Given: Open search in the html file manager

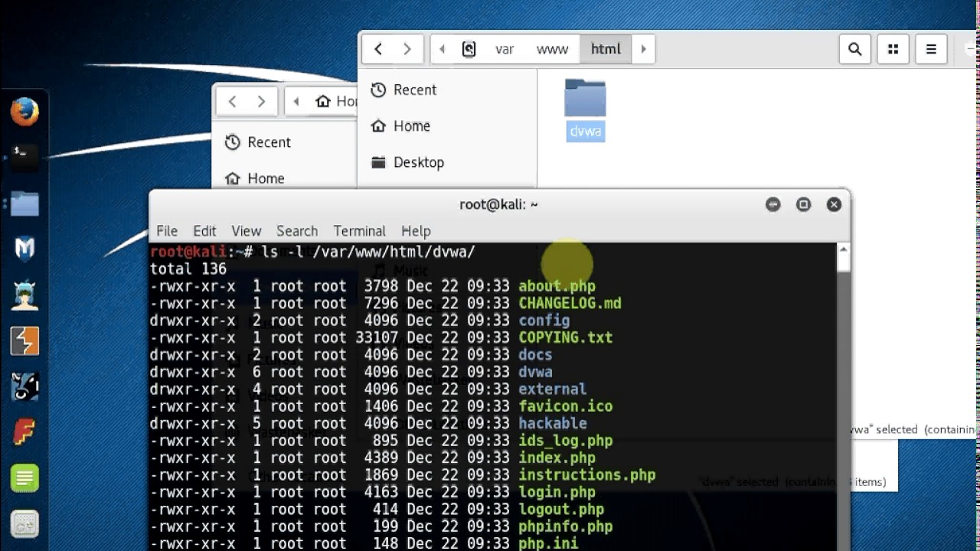Looking at the screenshot, I should (855, 49).
